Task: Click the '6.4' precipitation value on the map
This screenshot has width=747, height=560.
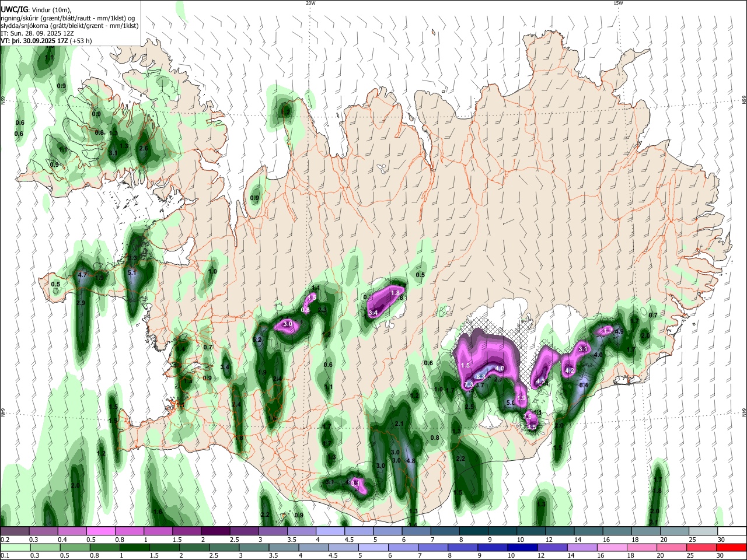Action: 583,385
